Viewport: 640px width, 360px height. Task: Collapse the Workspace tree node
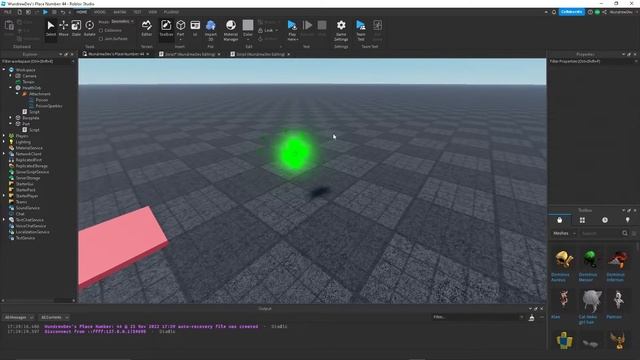tap(4, 70)
